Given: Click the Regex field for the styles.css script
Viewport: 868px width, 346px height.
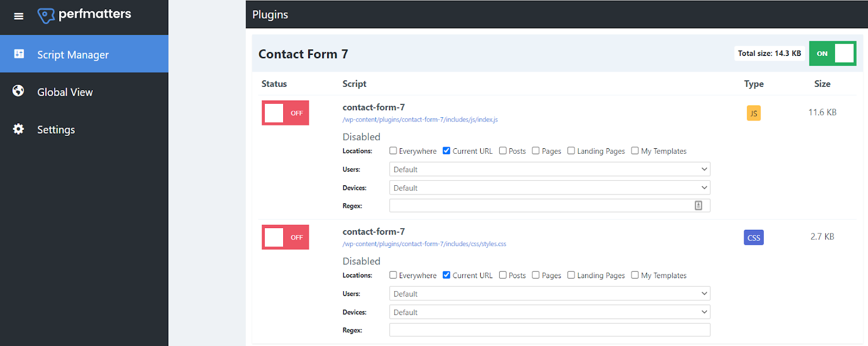Looking at the screenshot, I should coord(550,330).
